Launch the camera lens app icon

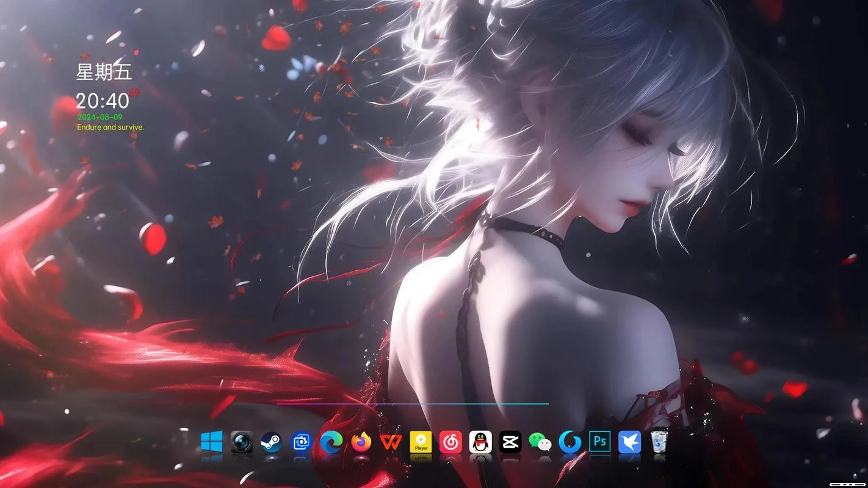242,442
